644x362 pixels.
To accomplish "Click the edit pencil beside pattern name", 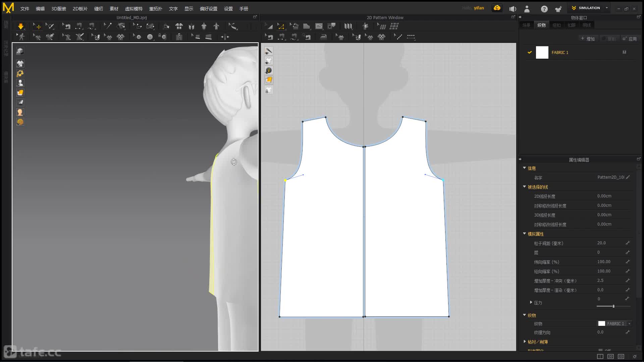I will [628, 177].
